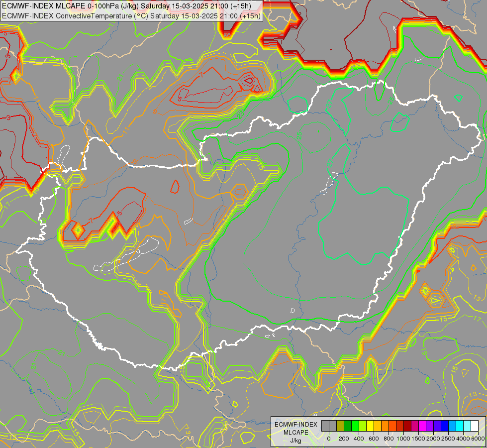The height and width of the screenshot is (448, 487).
Task: Click the white swatch at 6000
Action: point(475,426)
